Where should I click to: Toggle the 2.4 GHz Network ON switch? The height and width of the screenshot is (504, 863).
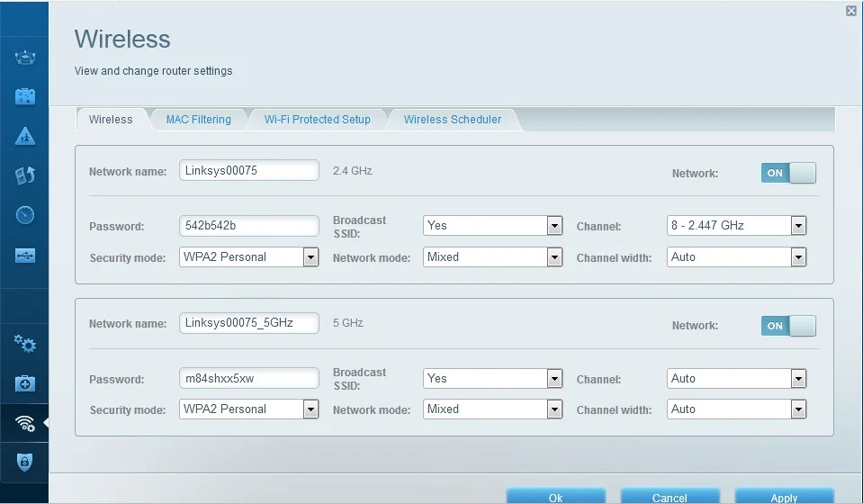(788, 173)
